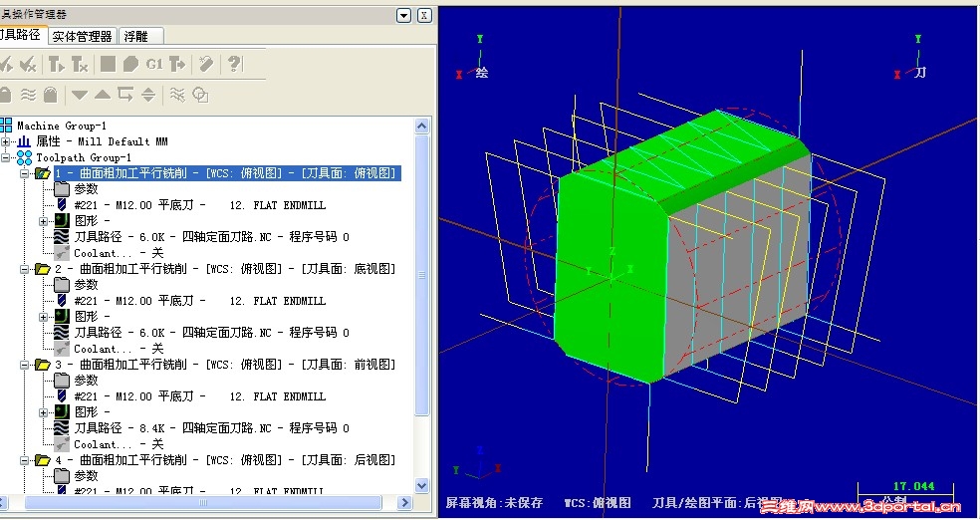The image size is (980, 520).
Task: Select Machine Group-1 tree node
Action: [x=62, y=126]
